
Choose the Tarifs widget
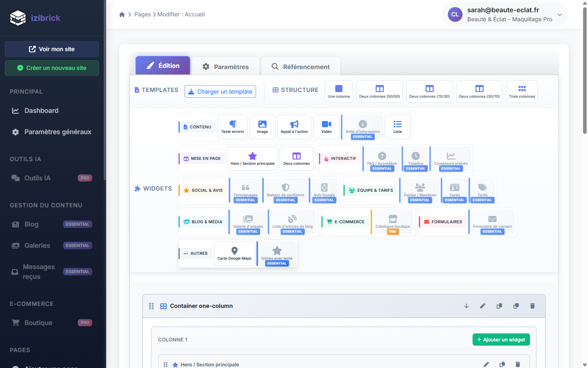[x=482, y=191]
